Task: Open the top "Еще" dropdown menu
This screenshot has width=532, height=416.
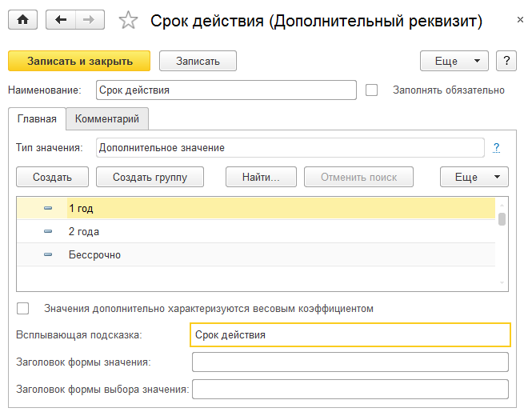Action: click(x=454, y=61)
